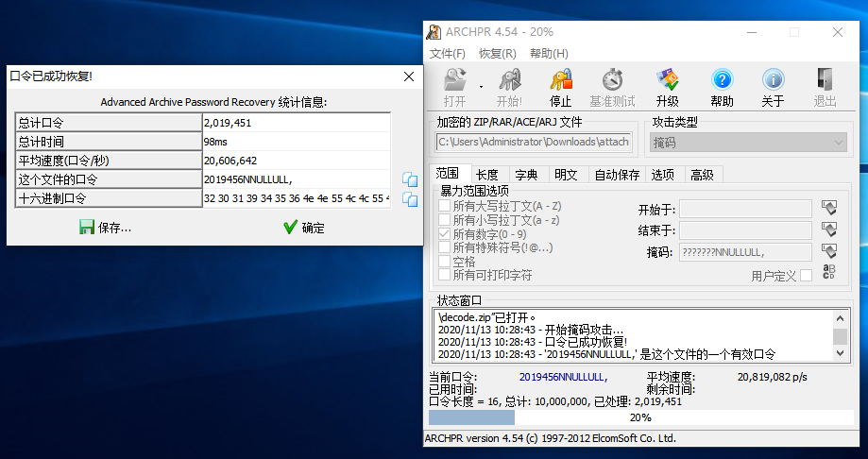Click the log line 口令已成功恢复!
Image resolution: width=868 pixels, height=459 pixels.
point(533,342)
